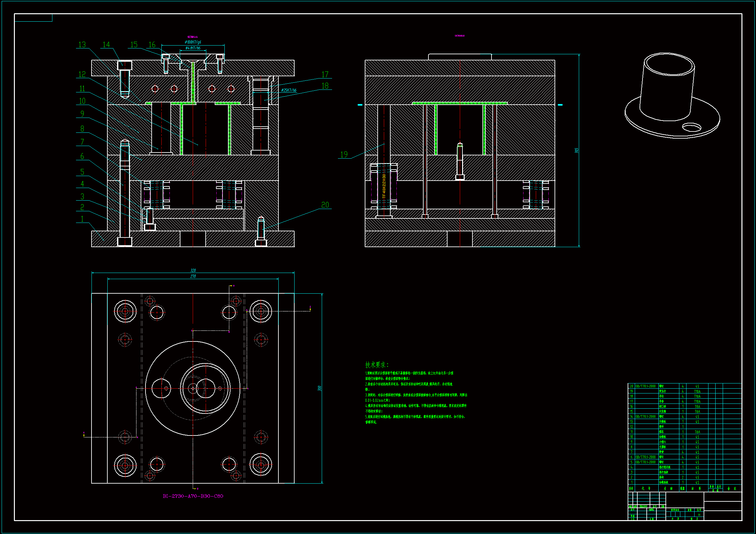Click the Φ41H7/h6 dimension text

[193, 48]
